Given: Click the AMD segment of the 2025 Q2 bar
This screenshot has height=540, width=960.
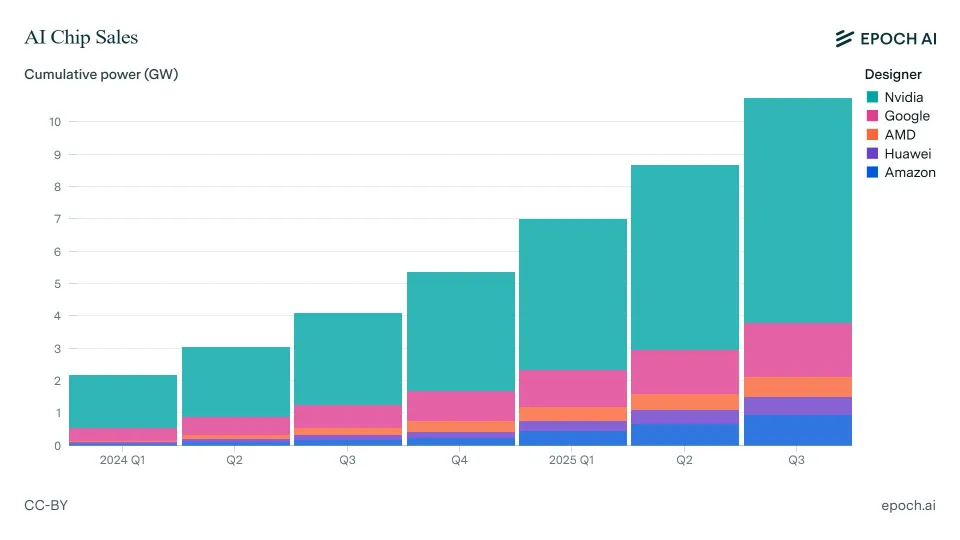Looking at the screenshot, I should (x=685, y=402).
